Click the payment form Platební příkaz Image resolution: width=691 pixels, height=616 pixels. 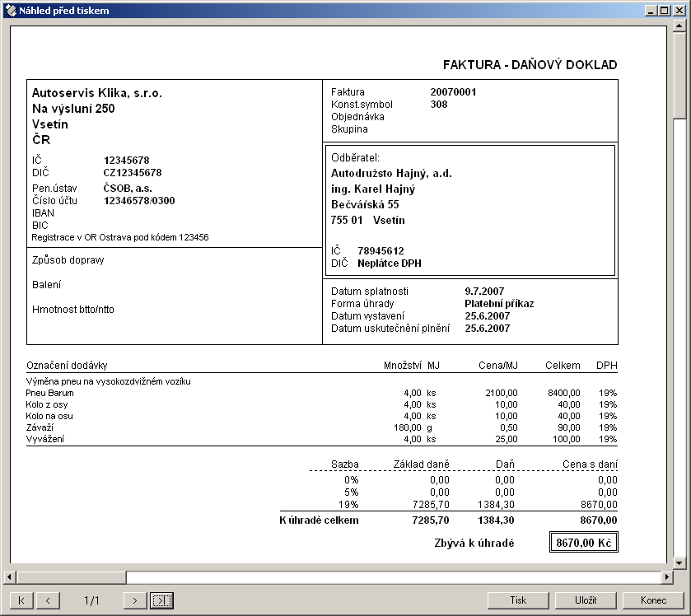point(499,304)
